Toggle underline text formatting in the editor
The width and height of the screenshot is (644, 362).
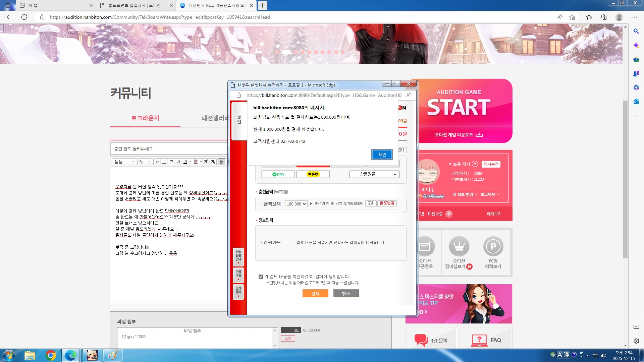164,162
